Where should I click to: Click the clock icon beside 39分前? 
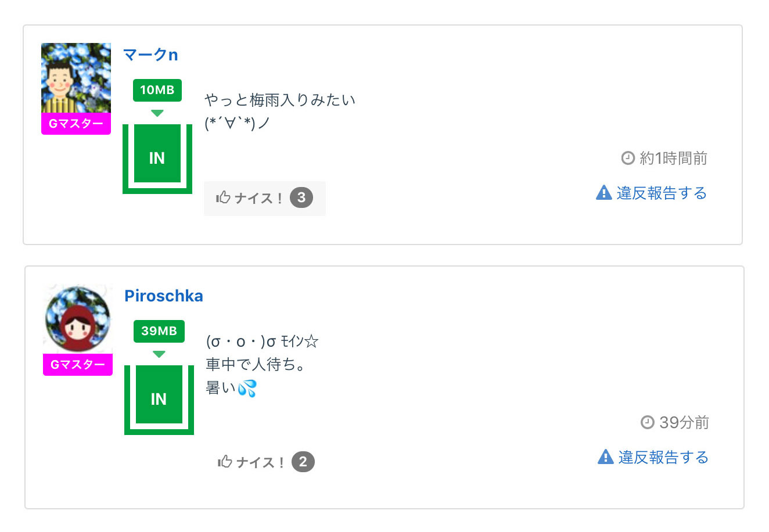coord(647,422)
